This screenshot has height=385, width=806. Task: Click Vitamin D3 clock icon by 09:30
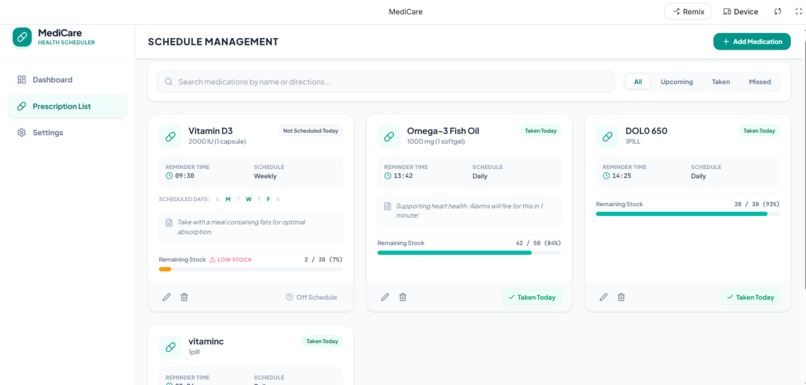169,176
